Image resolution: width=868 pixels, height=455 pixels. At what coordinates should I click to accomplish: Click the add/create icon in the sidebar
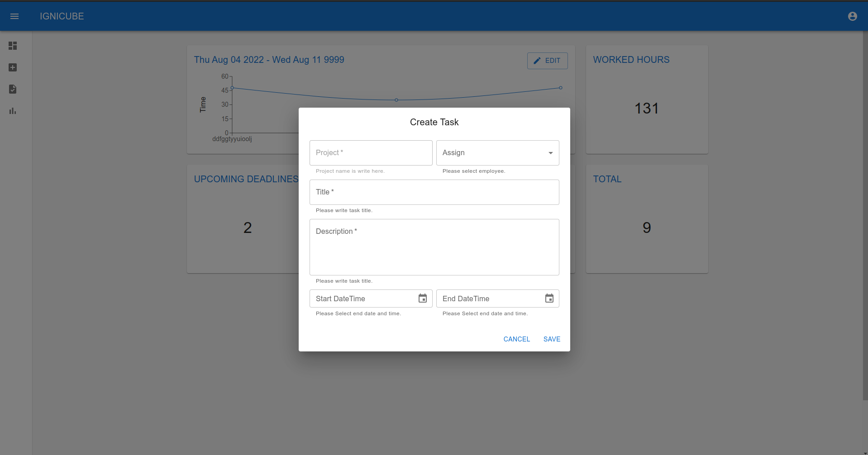13,67
